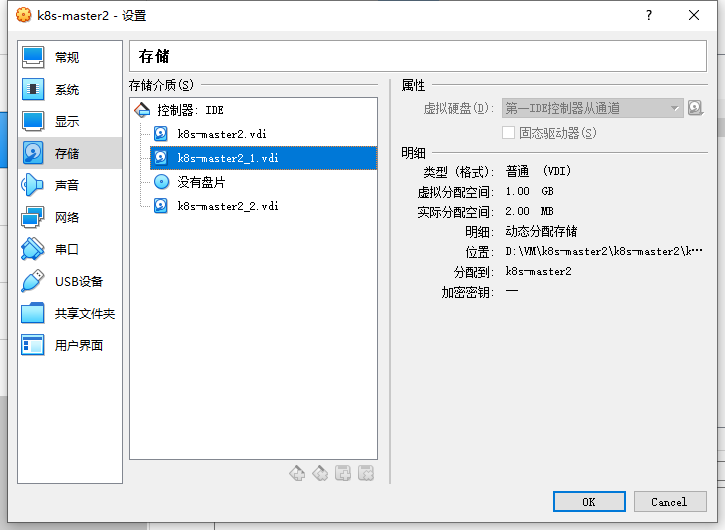Open the 显示 settings icon
The width and height of the screenshot is (725, 530).
[33, 121]
